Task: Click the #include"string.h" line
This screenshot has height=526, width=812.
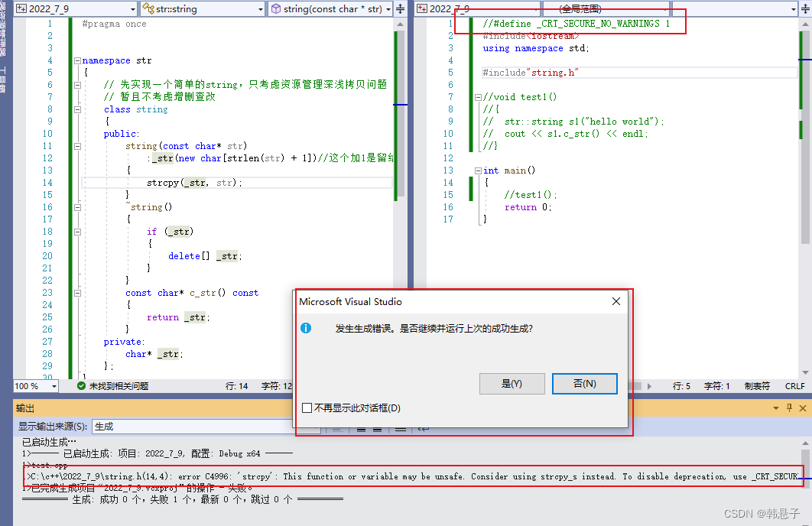Action: 531,73
